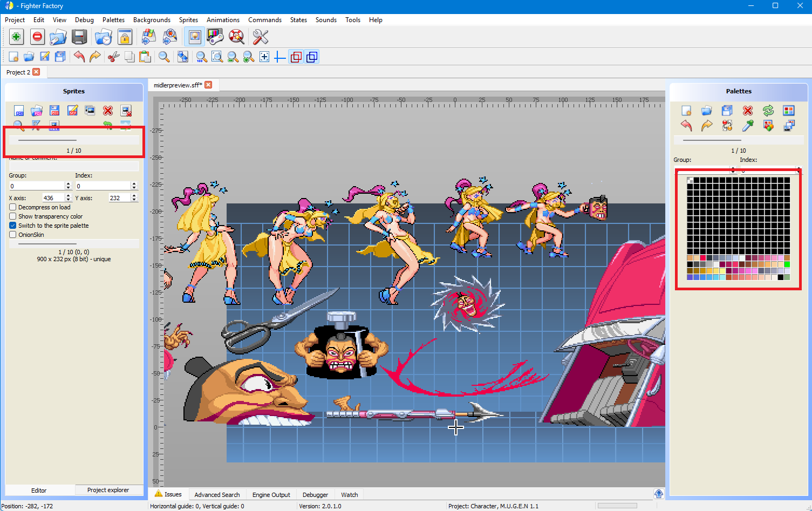
Task: Click the zoom to 100% magnifier icon
Action: 201,57
